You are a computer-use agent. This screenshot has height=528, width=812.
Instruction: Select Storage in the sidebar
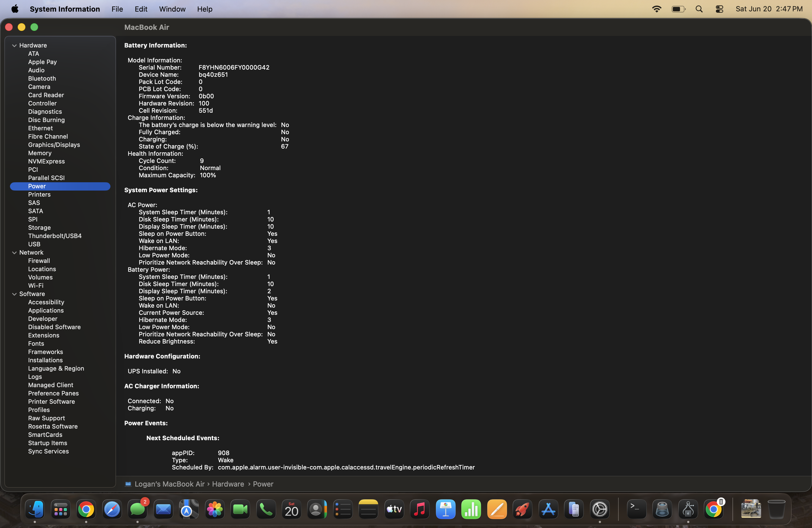tap(39, 228)
